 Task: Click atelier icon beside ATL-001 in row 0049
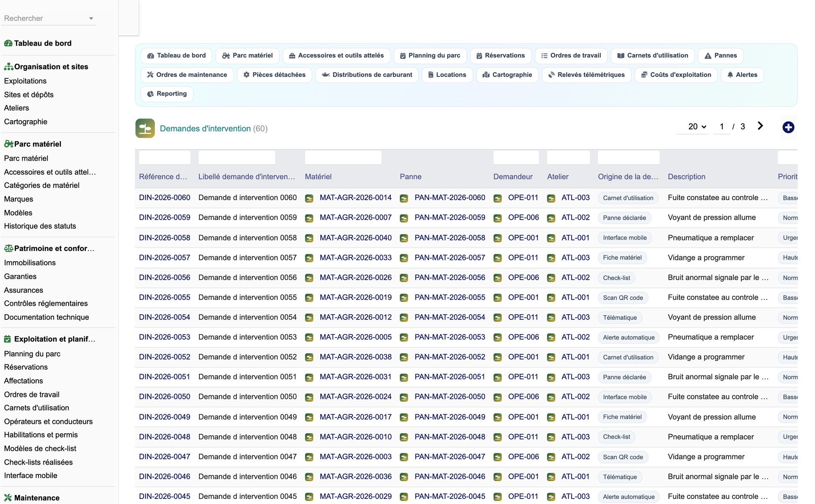tap(551, 417)
